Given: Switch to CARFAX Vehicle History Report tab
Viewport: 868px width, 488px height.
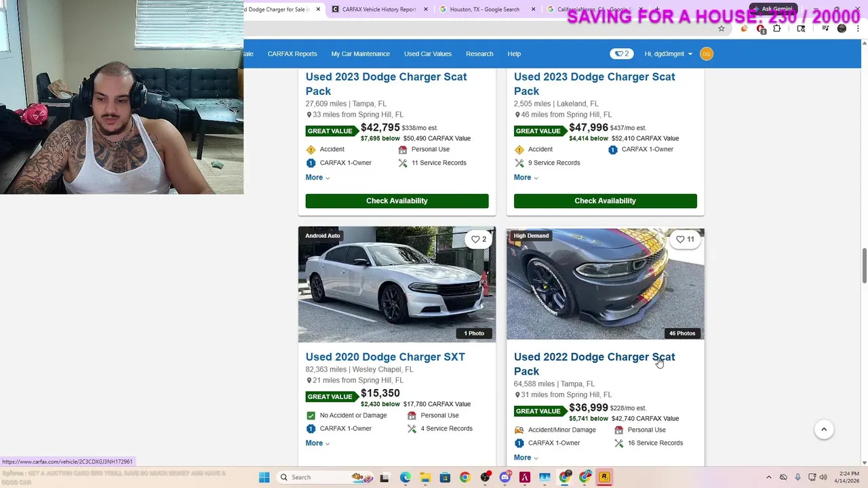Looking at the screenshot, I should coord(378,9).
